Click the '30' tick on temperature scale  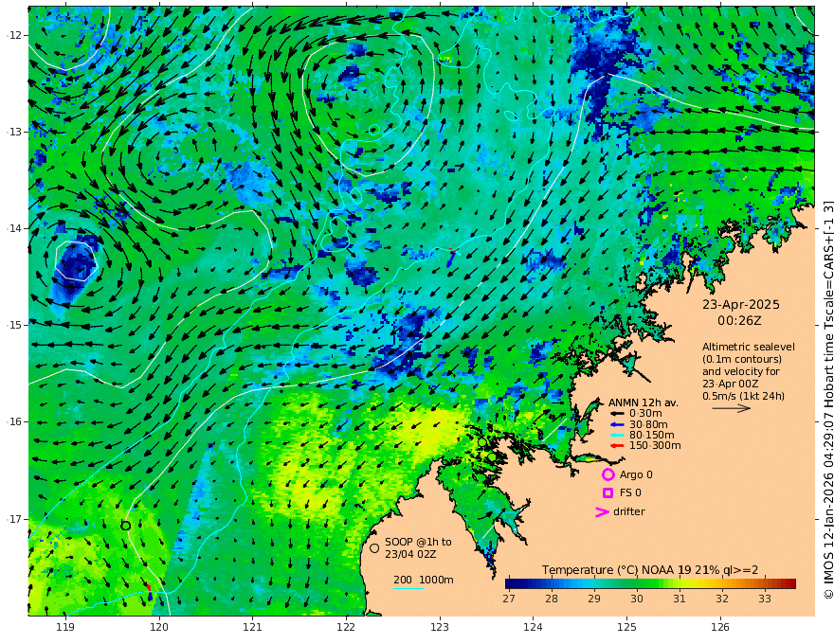[637, 599]
